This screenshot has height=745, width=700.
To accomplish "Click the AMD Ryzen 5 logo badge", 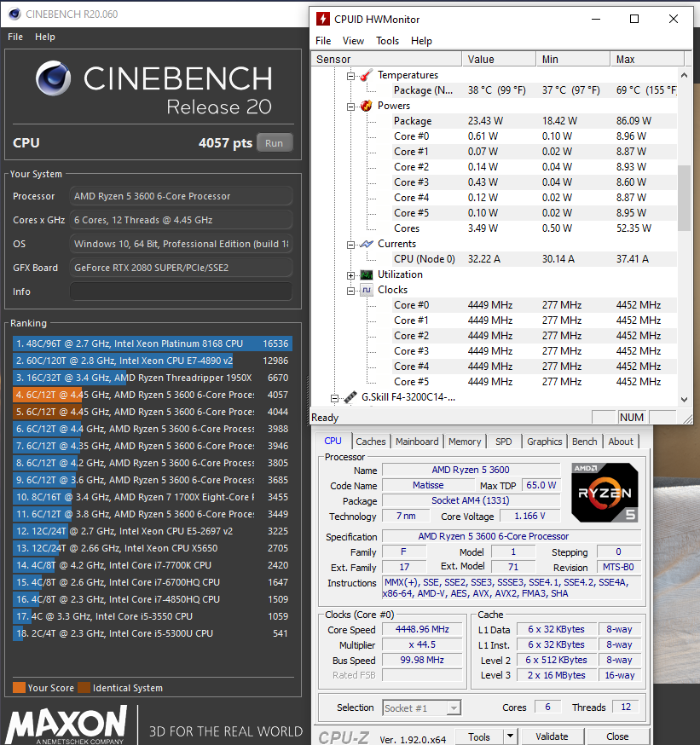I will tap(605, 492).
